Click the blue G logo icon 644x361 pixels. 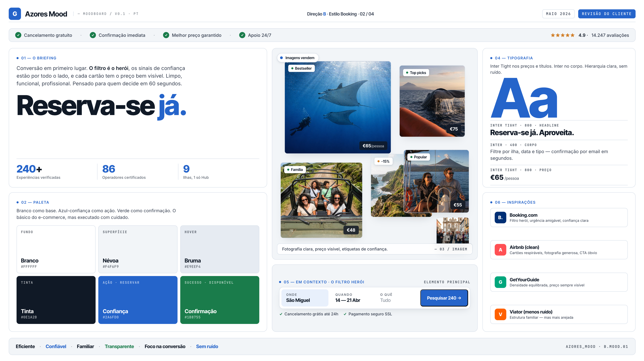point(15,14)
